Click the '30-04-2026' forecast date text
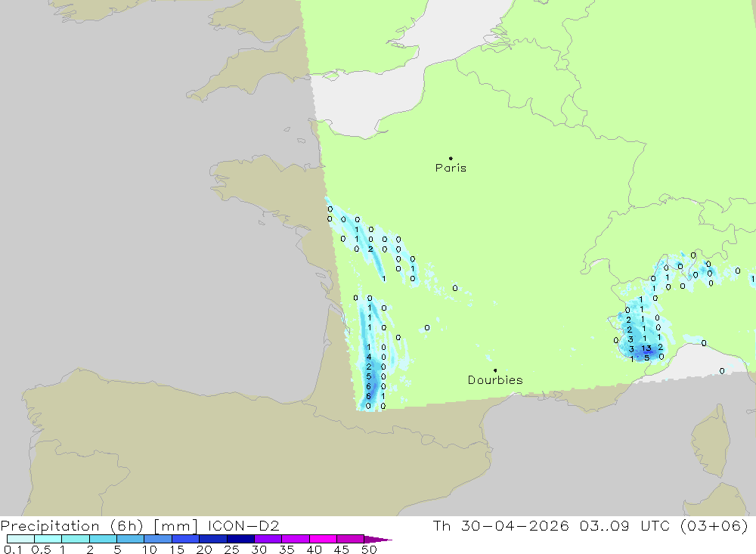Screen dimensions: 756x554 pyautogui.click(x=515, y=525)
